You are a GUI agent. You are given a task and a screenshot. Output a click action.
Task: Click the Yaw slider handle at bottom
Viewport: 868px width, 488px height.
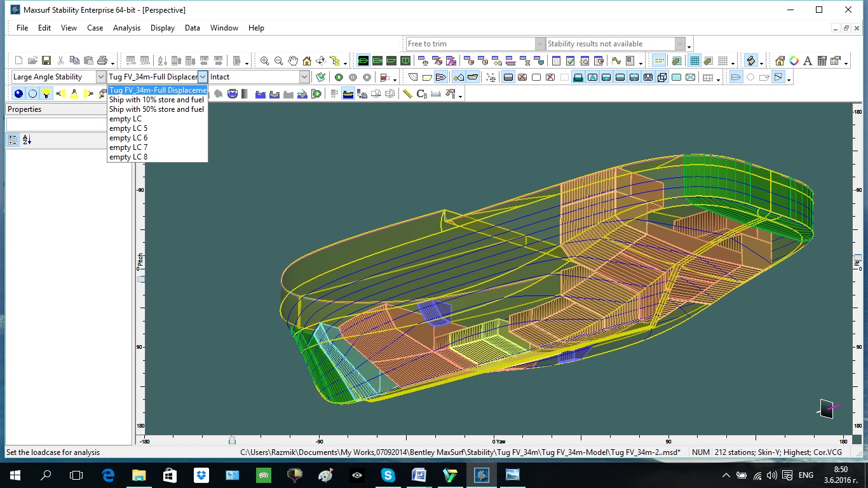pyautogui.click(x=232, y=440)
